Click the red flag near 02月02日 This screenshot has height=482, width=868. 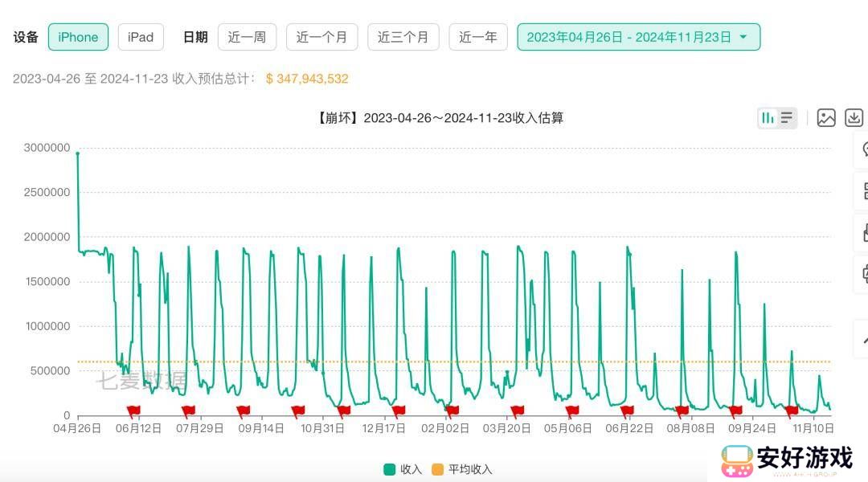[452, 411]
